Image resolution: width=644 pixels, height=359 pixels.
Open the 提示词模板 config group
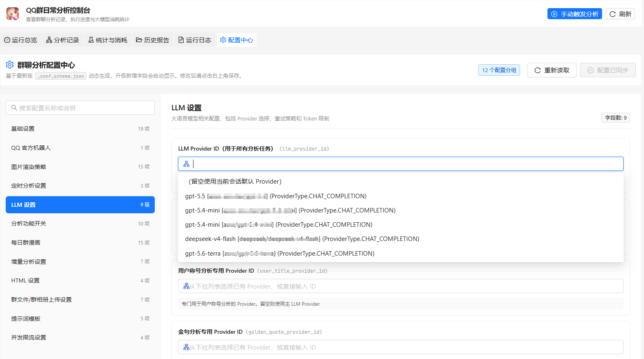point(80,319)
